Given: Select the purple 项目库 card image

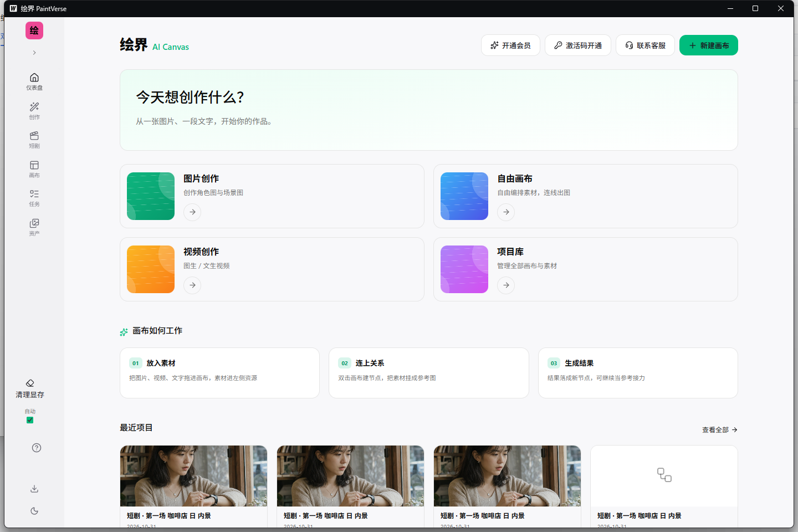Looking at the screenshot, I should coord(464,269).
